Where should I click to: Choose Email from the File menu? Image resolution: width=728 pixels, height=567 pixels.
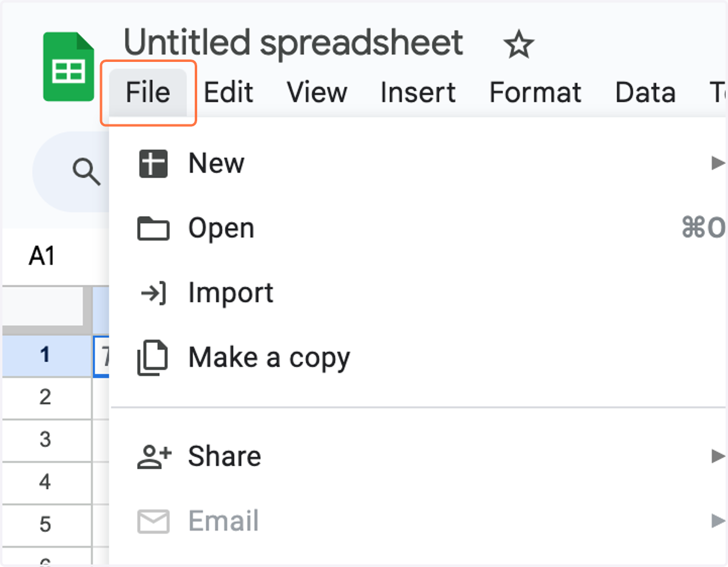pos(417,521)
